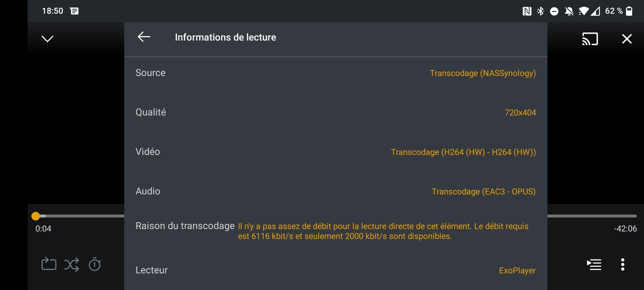Select the Qualité 720x404 row
644x290 pixels.
tap(336, 112)
